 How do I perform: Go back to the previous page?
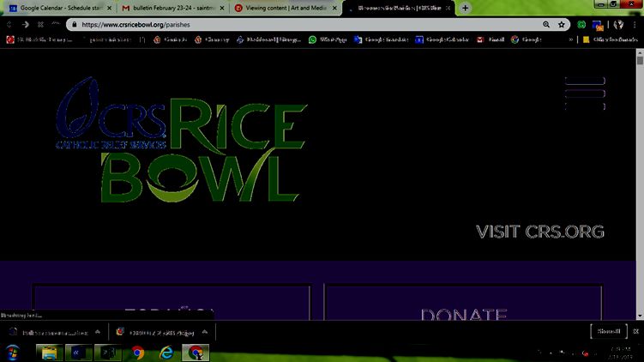tap(9, 25)
